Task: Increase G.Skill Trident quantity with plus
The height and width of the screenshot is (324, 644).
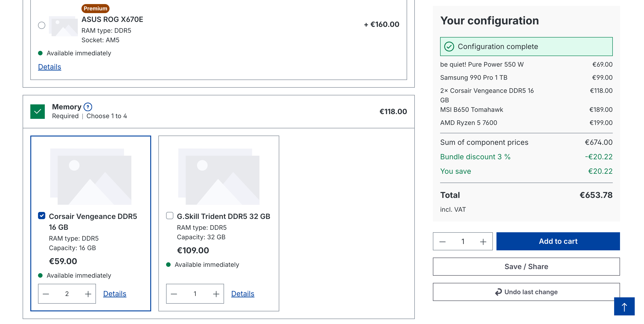Action: [x=216, y=294]
